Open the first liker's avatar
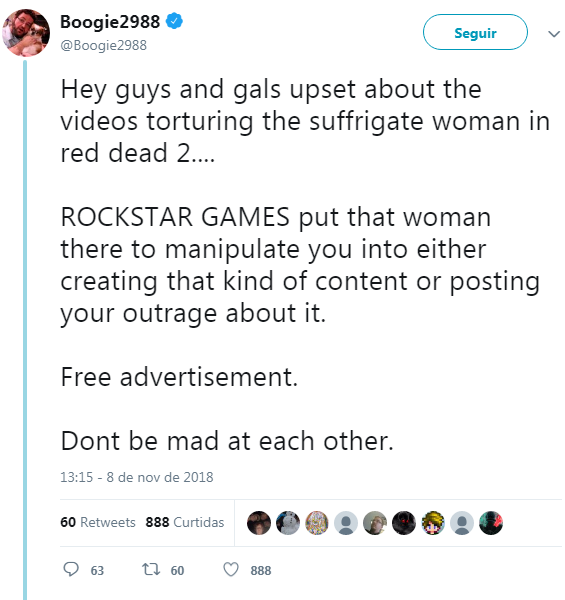Screen dimensions: 565x600 click(x=259, y=523)
